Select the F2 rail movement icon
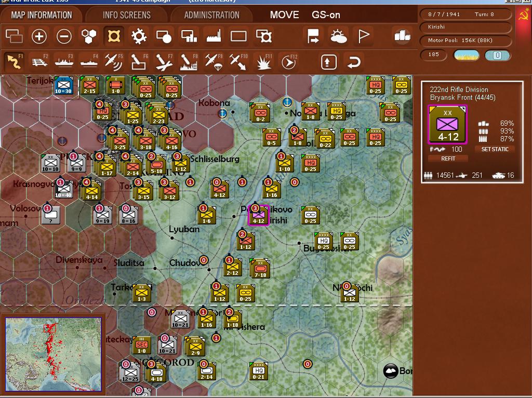Image resolution: width=532 pixels, height=398 pixels. [x=39, y=62]
